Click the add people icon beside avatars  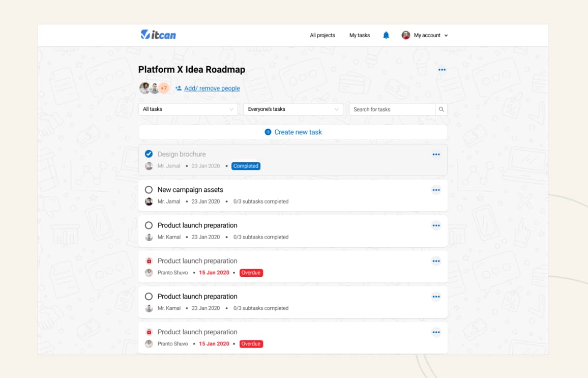click(179, 88)
